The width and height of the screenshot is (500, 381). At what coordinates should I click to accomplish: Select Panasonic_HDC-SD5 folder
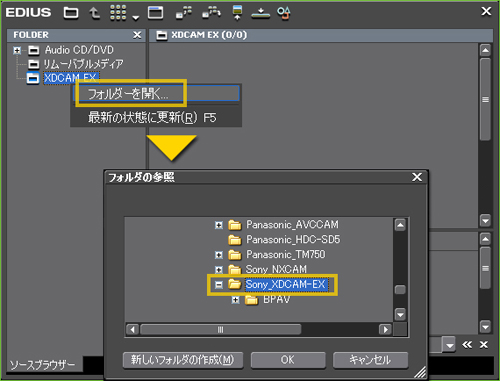coord(293,239)
